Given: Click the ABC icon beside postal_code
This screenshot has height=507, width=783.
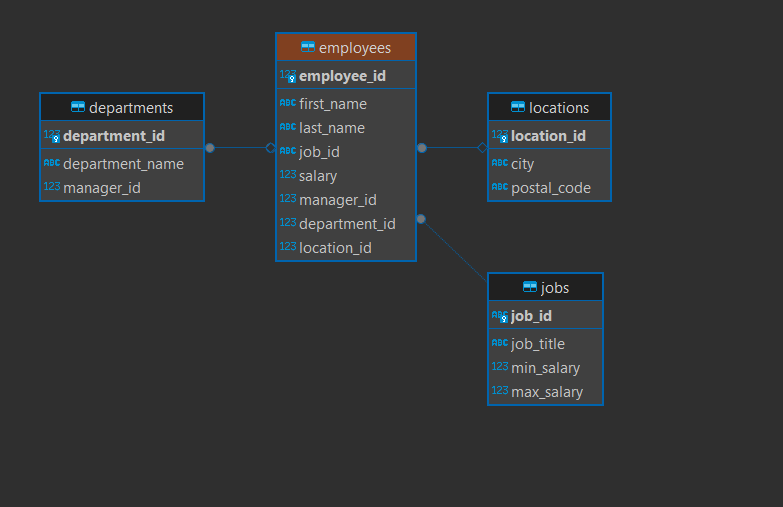Looking at the screenshot, I should (x=500, y=186).
